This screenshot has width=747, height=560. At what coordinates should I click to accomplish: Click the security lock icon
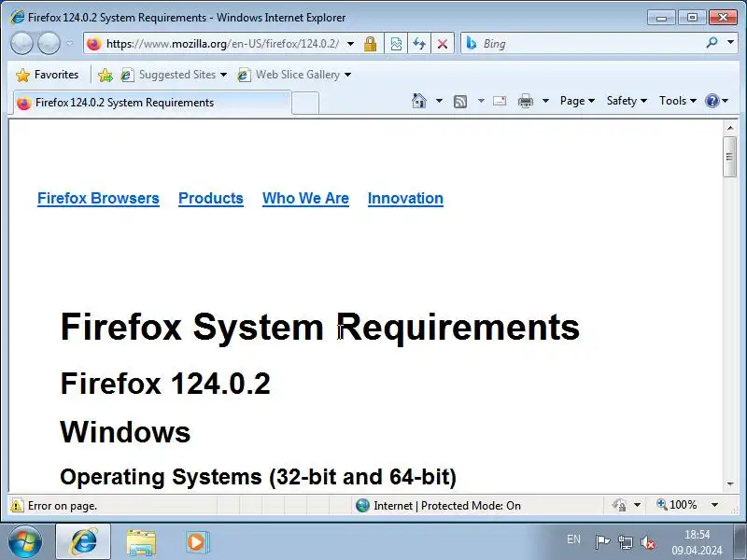[x=370, y=44]
